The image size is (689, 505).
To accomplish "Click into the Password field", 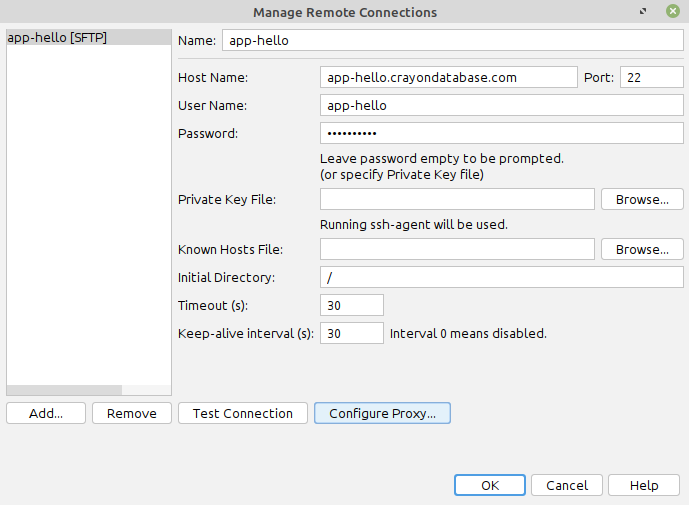I will tap(502, 133).
